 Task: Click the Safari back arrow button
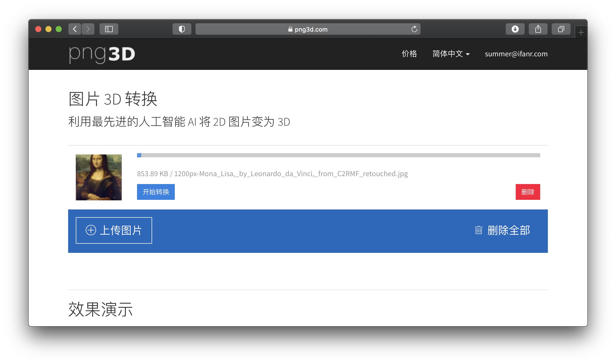click(75, 29)
